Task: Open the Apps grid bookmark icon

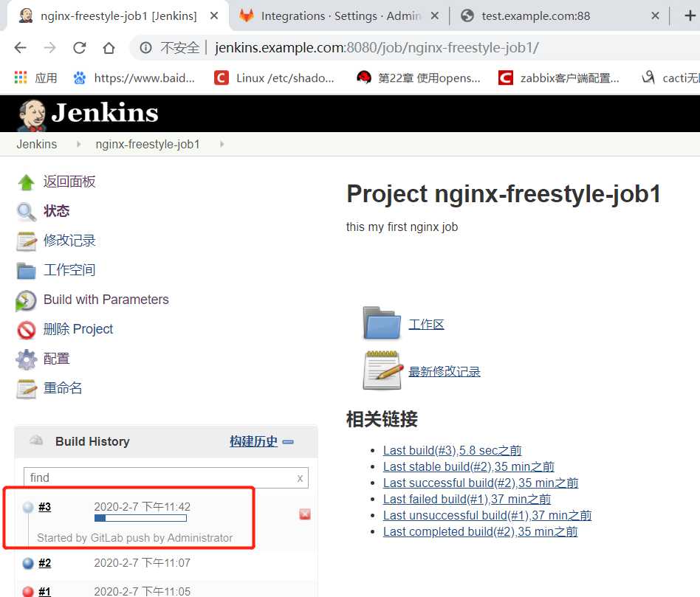Action: (21, 77)
